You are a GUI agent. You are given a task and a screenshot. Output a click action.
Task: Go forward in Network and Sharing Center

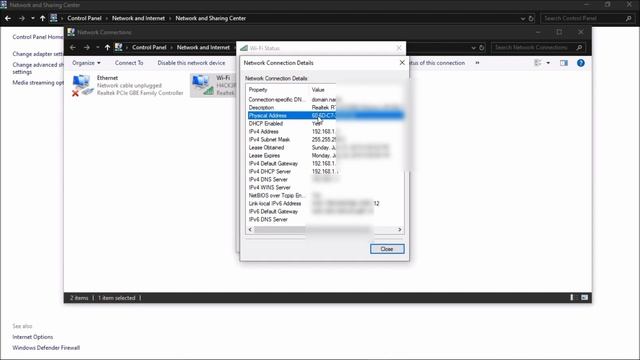[22, 18]
